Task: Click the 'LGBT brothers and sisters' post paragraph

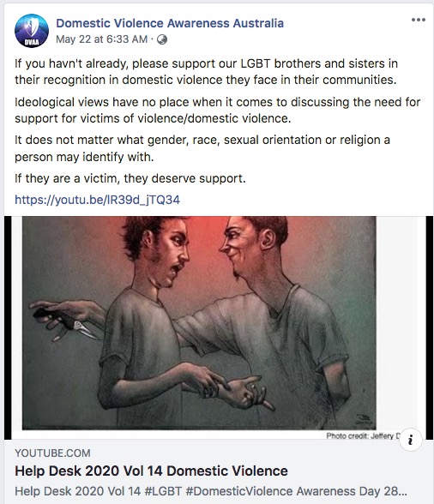Action: pos(206,71)
